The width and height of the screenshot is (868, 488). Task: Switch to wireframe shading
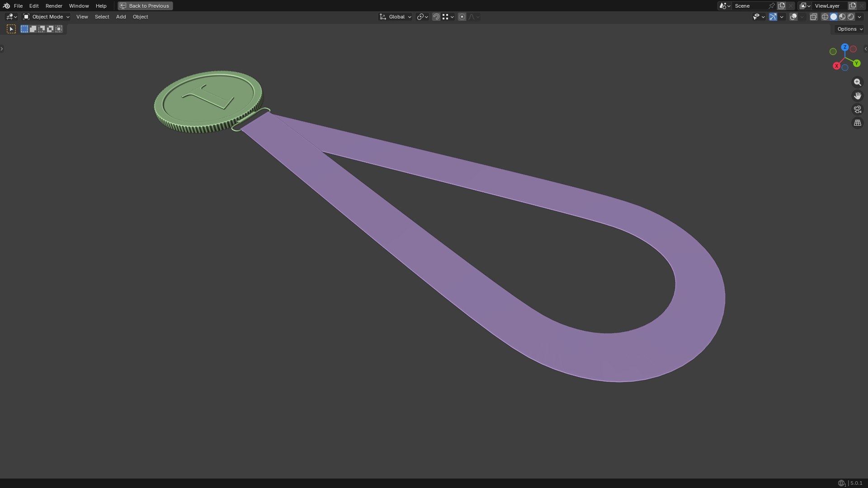[825, 17]
